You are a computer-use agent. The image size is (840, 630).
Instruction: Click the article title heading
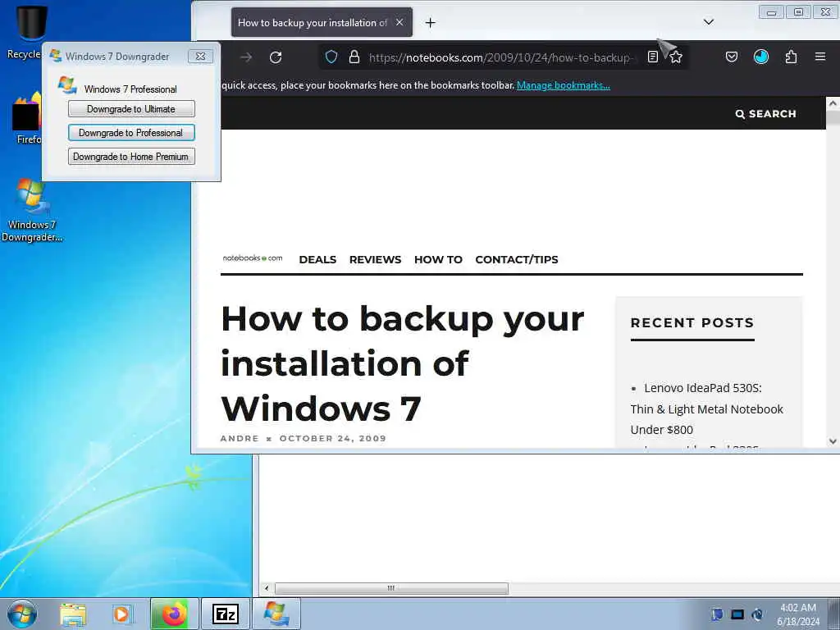pyautogui.click(x=402, y=363)
